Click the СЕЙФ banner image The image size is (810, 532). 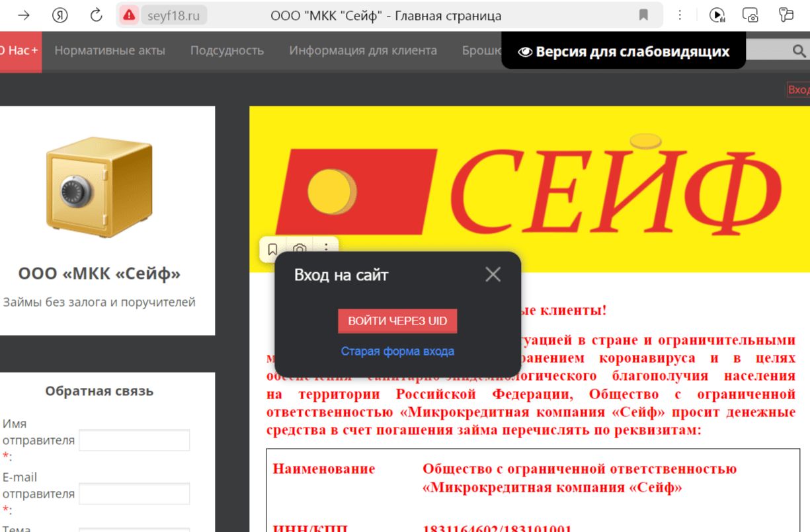point(530,188)
